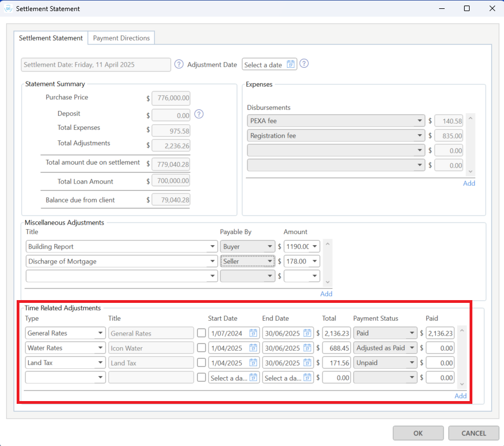
Task: Click the OK button
Action: (x=418, y=433)
